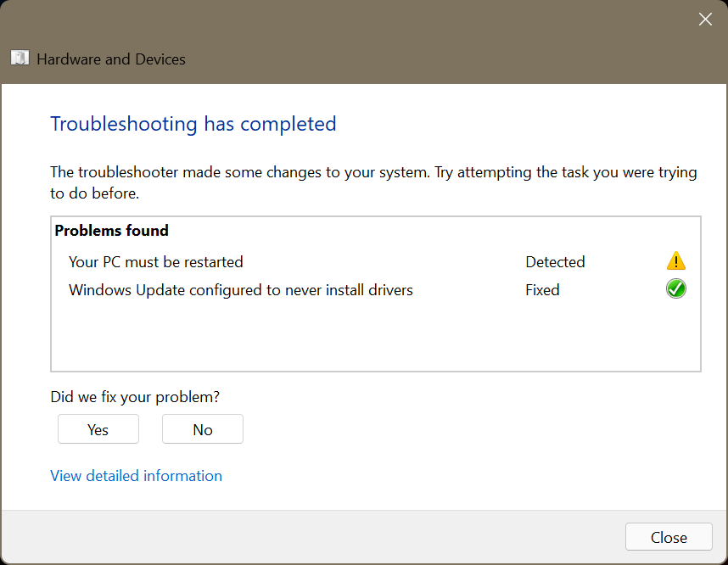Click the No button
728x565 pixels.
click(203, 429)
